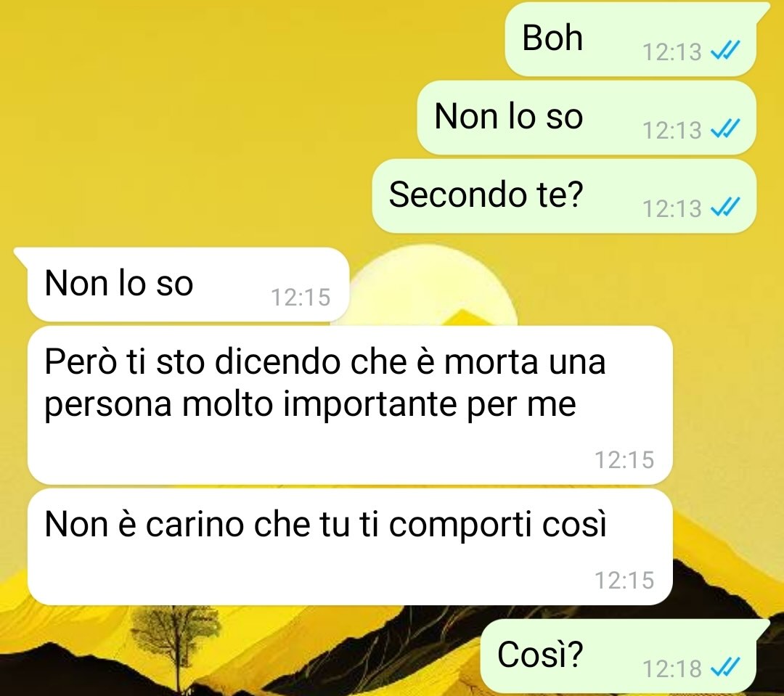Viewport: 784px width, 696px height.
Task: Click the 12:15 timestamp on received 'Non lo so'
Action: click(301, 297)
